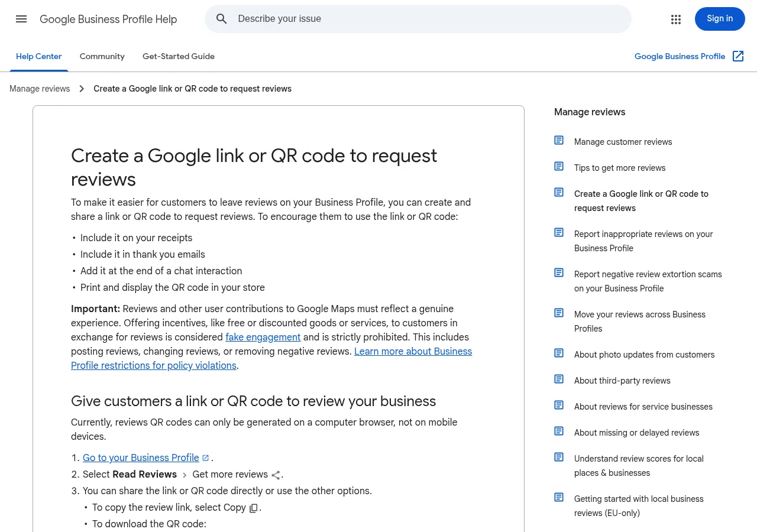Click the article icon beside Move your reviews
This screenshot has width=757, height=532.
[x=559, y=313]
